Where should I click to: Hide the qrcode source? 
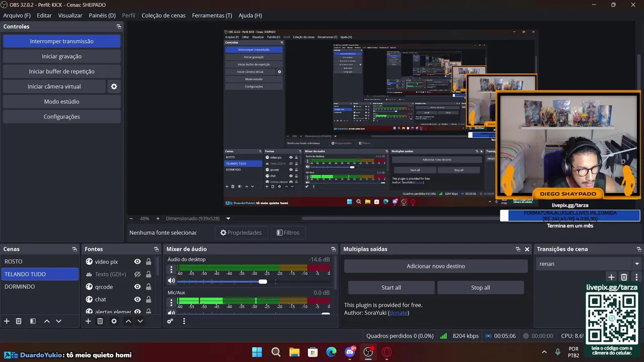coord(137,287)
